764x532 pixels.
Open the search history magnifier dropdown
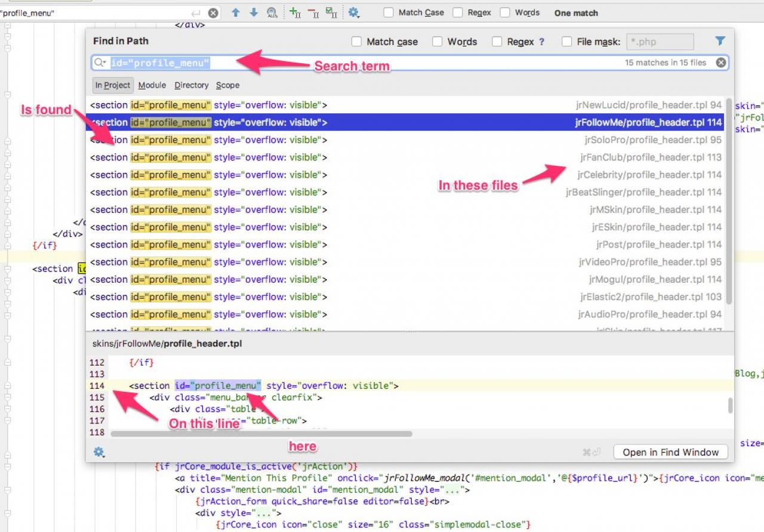100,63
